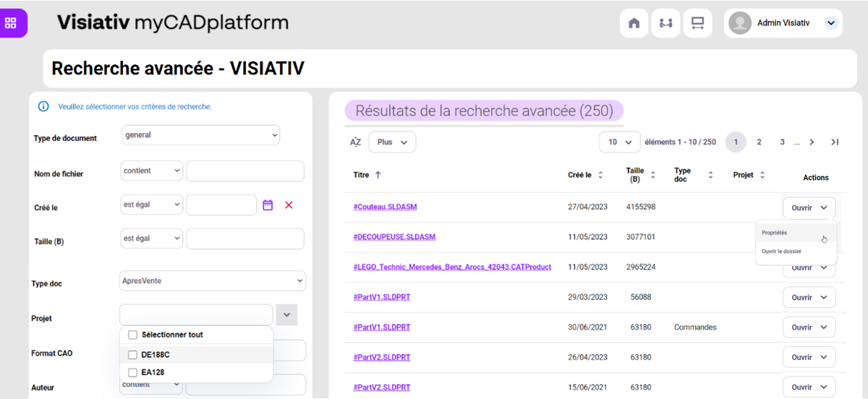
Task: Open the #Couteau.SLDASM file link
Action: pyautogui.click(x=385, y=207)
